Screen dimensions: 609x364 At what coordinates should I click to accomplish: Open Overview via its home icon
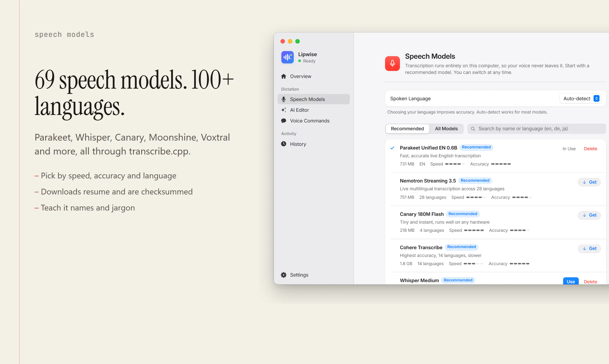(284, 76)
